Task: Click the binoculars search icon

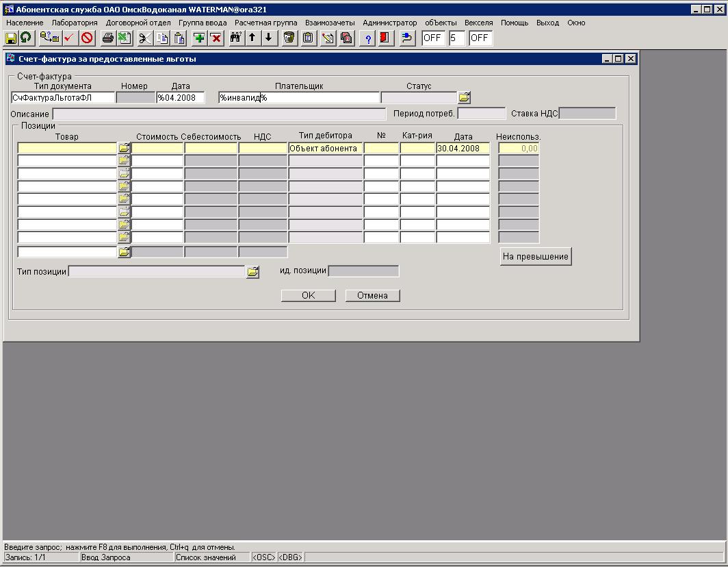Action: (x=235, y=38)
